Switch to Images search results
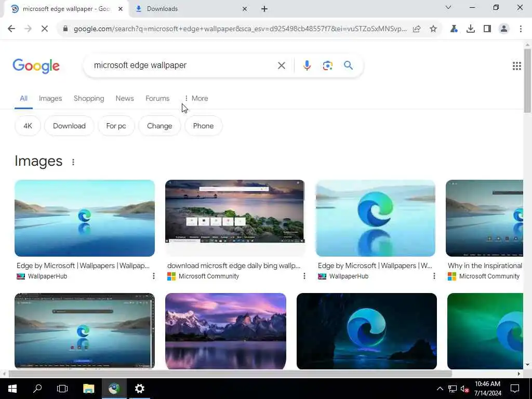532x399 pixels. point(50,98)
